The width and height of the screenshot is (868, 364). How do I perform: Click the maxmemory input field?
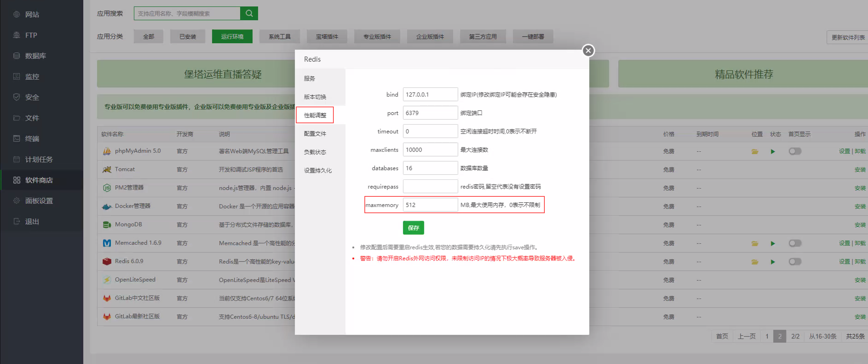(430, 205)
